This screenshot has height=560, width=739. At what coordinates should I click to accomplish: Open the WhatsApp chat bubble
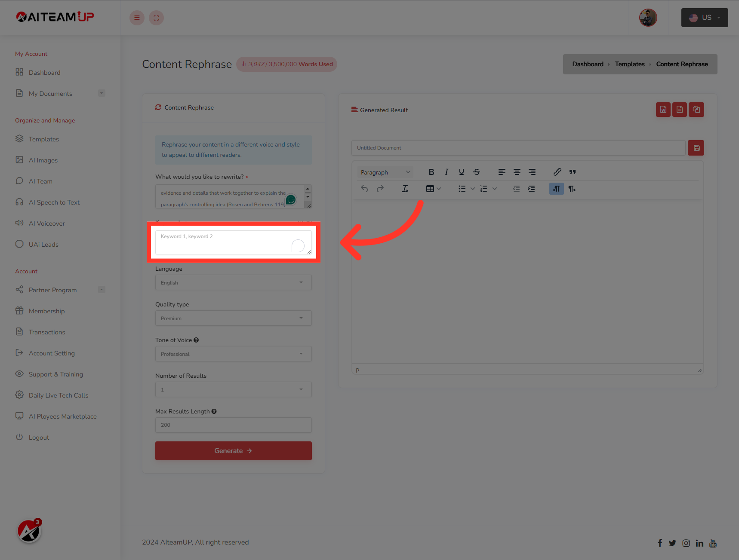pyautogui.click(x=291, y=199)
